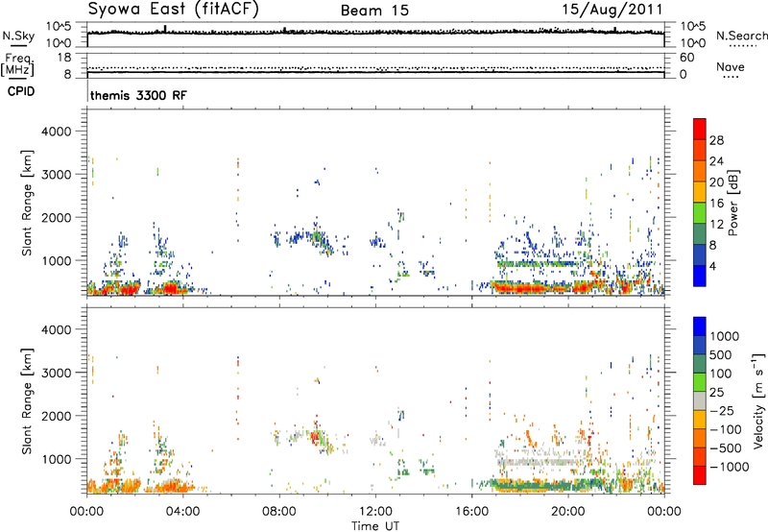Pick the bright blue Power segment below 4
This screenshot has height=532, width=768.
click(x=700, y=276)
